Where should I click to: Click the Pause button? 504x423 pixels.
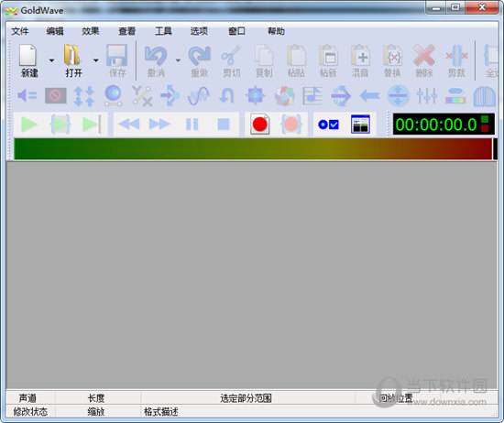pos(192,125)
